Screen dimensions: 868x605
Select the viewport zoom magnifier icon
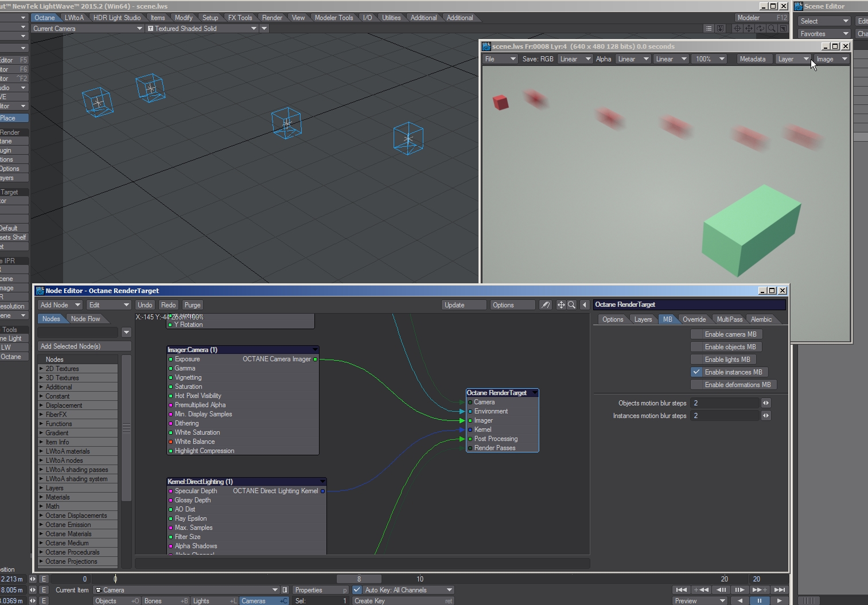[x=772, y=28]
